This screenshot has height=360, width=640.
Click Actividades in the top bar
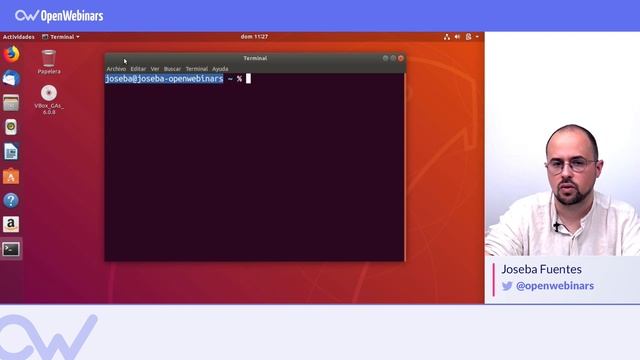pos(19,37)
